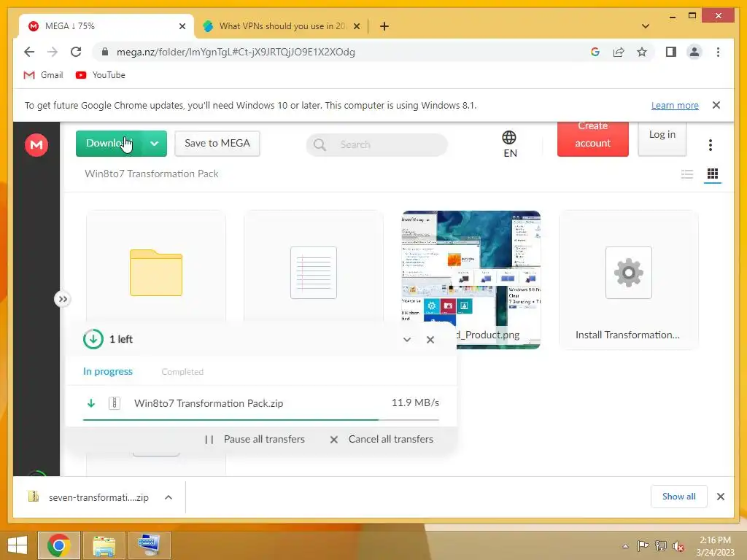Click the '1 left' download circle icon
The width and height of the screenshot is (747, 560).
[93, 339]
